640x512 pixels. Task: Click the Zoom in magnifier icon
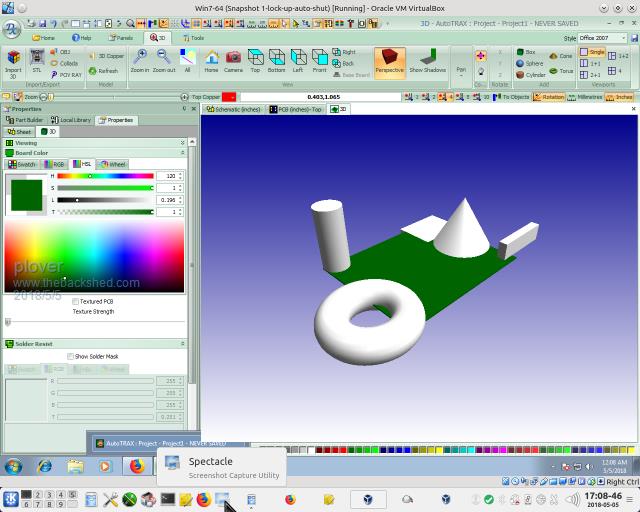point(139,59)
